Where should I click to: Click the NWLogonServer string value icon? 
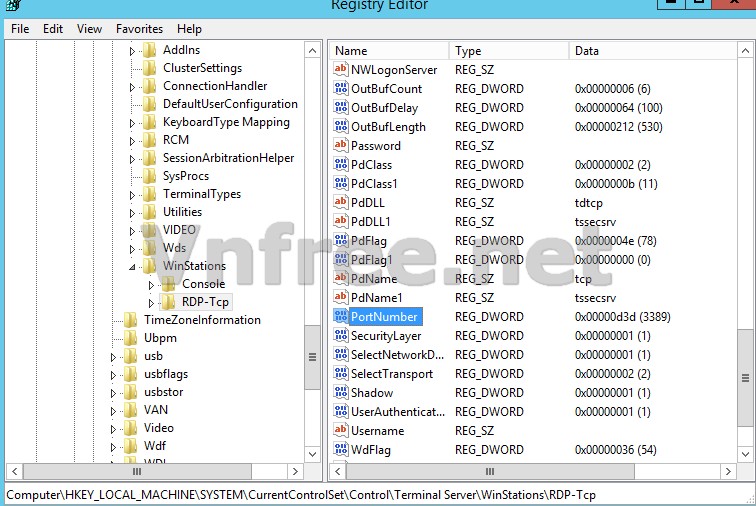(340, 69)
